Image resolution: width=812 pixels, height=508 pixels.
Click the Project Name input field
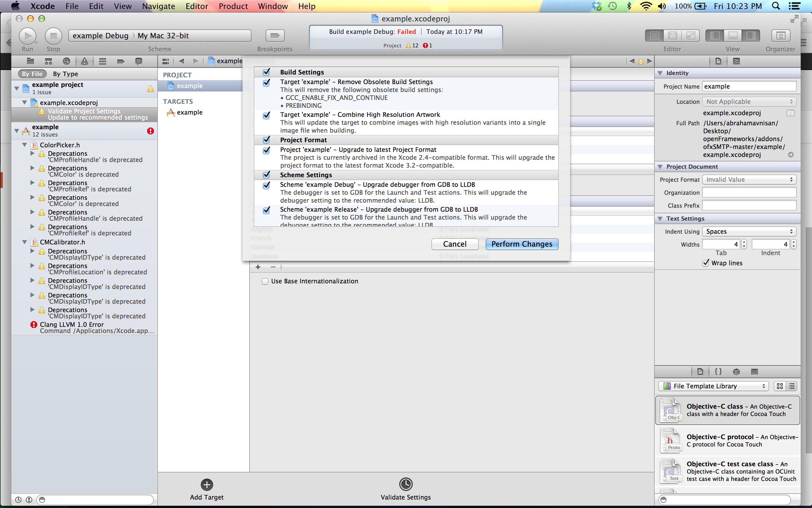point(749,86)
